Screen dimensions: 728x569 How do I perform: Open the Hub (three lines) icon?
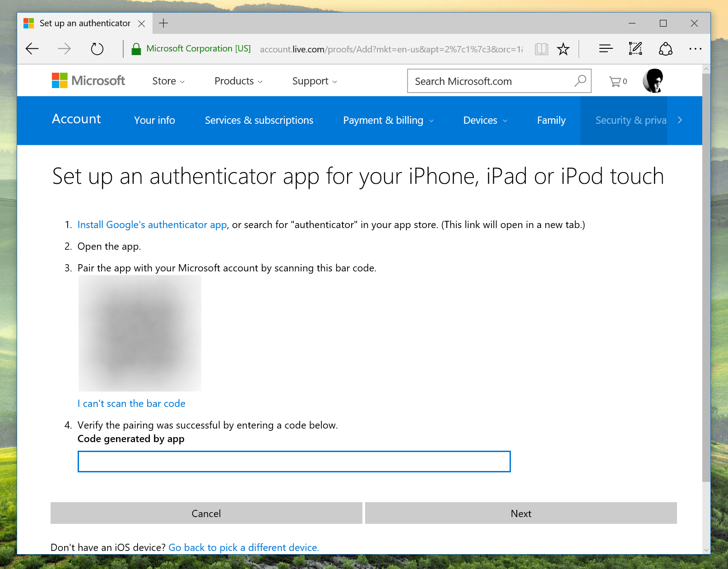coord(606,48)
